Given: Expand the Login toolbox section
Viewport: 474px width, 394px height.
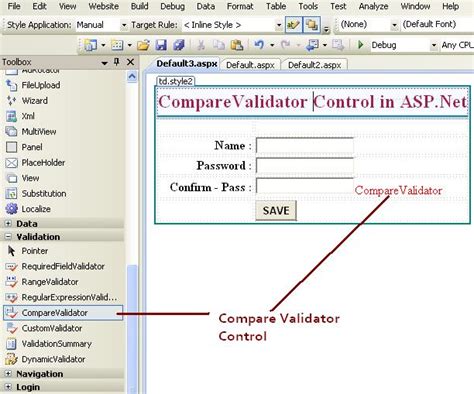Looking at the screenshot, I should [8, 387].
